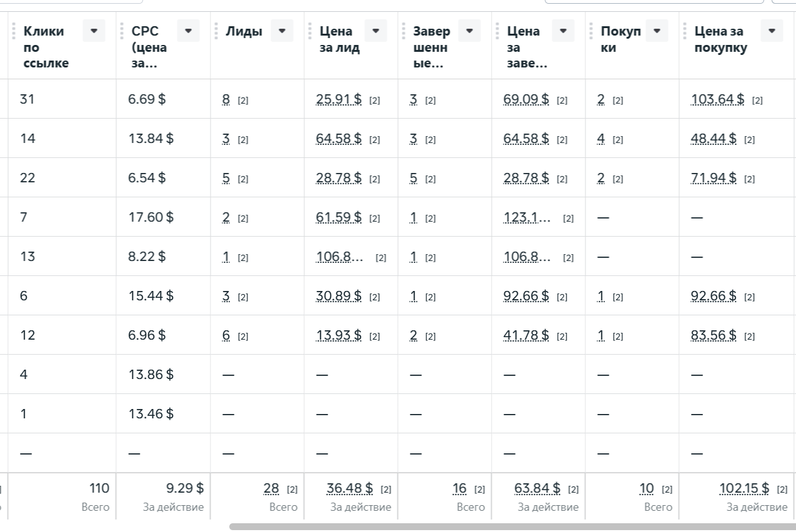Viewport: 796px width, 532px height.
Task: Expand the Лиды column options arrow
Action: (282, 31)
